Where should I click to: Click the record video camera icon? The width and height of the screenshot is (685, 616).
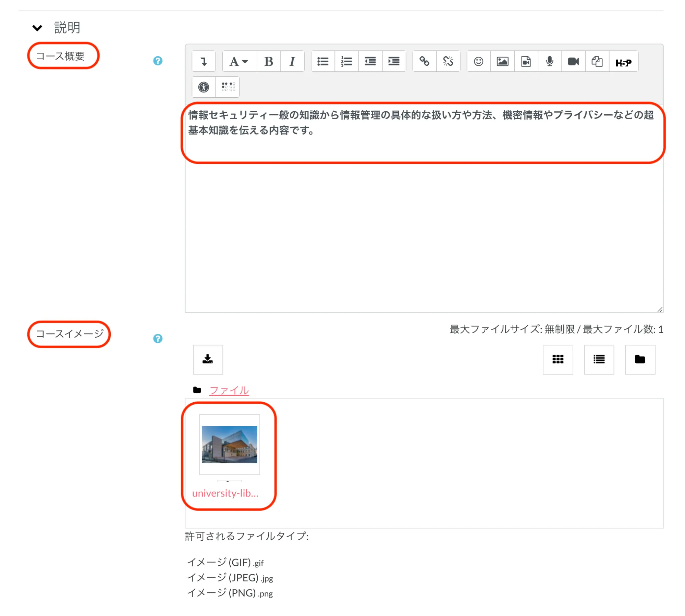573,62
